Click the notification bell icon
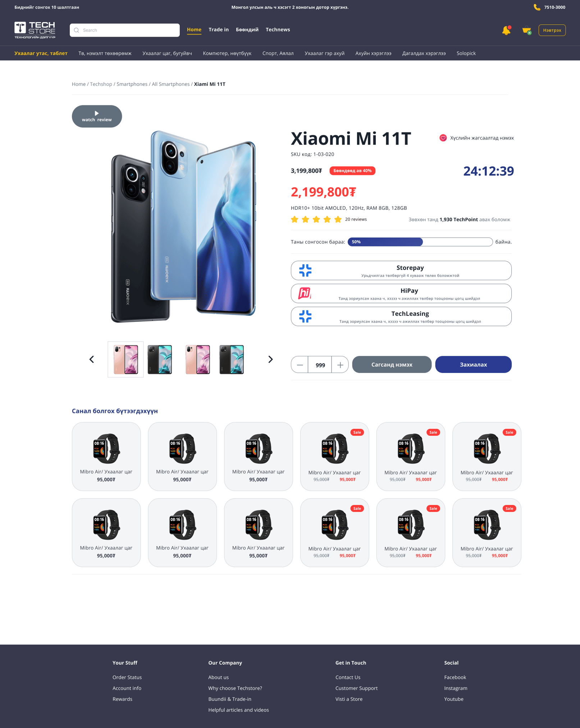The height and width of the screenshot is (728, 580). [x=506, y=30]
